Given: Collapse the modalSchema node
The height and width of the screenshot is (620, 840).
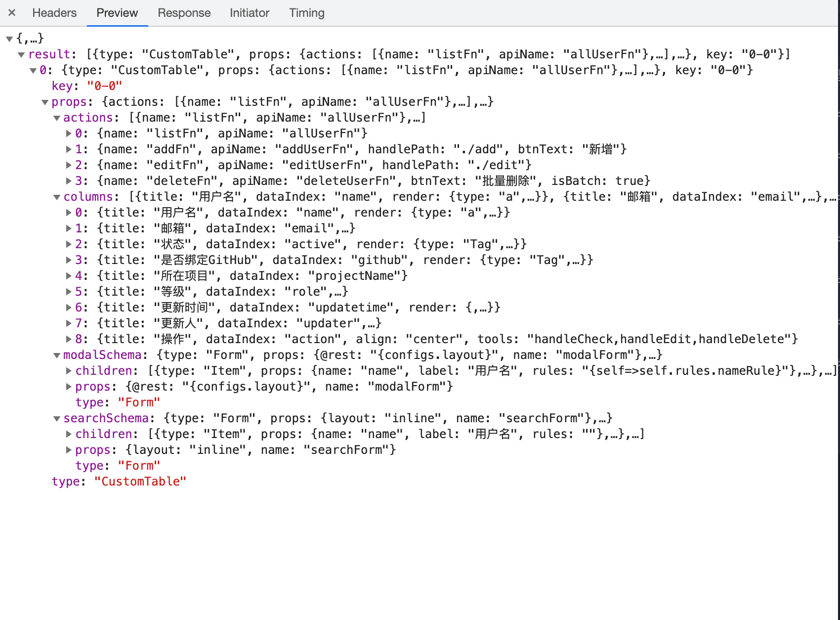Looking at the screenshot, I should tap(57, 355).
